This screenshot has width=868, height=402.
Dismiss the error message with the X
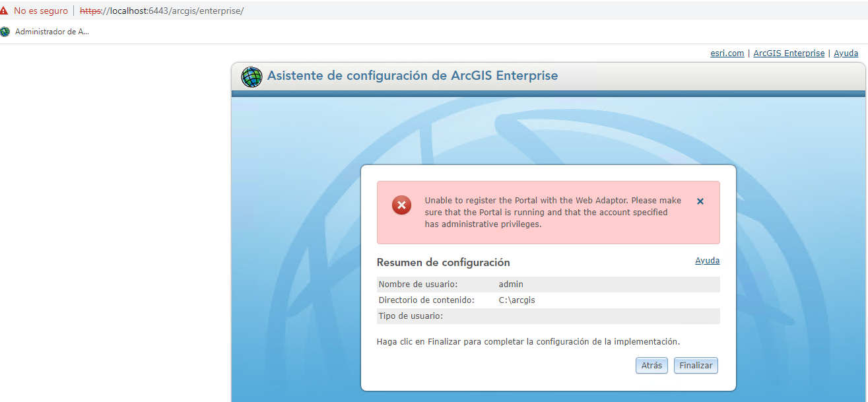pos(700,201)
